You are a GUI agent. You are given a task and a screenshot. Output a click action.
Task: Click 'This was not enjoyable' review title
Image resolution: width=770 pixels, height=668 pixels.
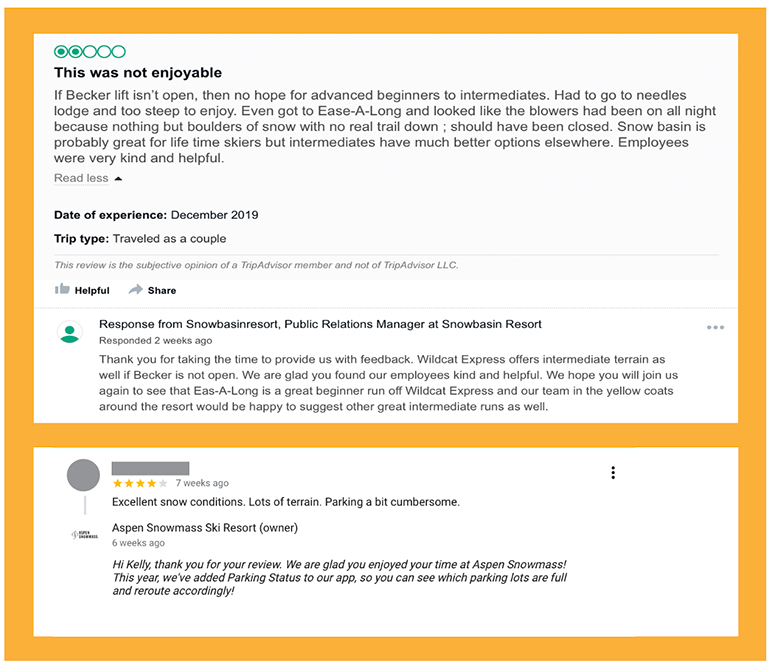click(138, 73)
